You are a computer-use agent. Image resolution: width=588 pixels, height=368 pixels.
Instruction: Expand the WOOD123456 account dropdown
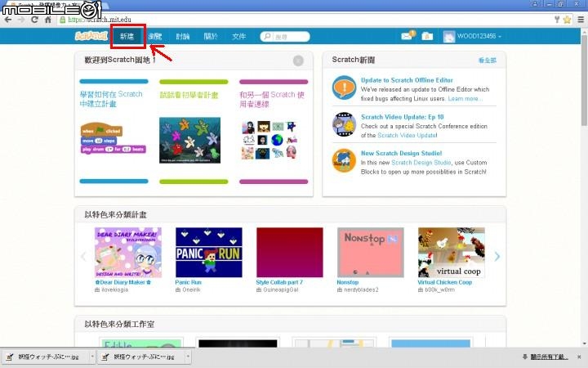(479, 36)
